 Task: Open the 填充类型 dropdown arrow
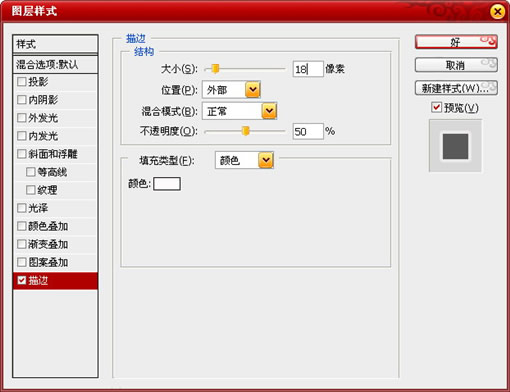pos(266,160)
